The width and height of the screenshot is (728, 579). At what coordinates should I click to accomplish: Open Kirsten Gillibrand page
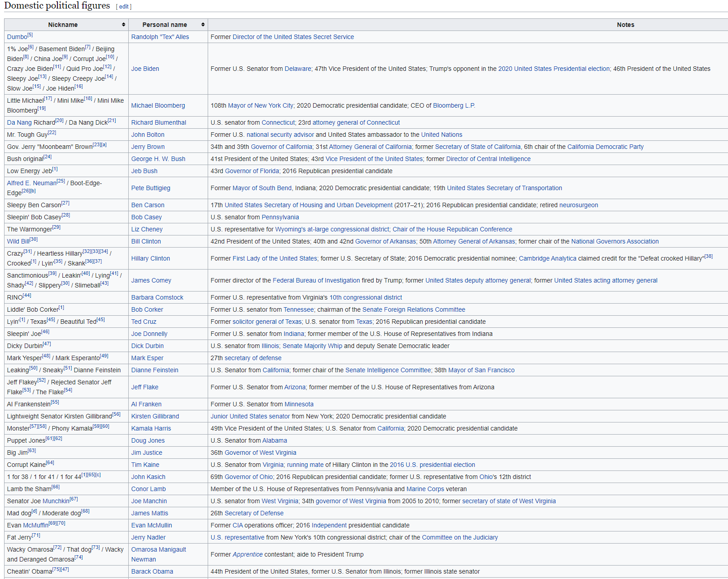tap(155, 416)
